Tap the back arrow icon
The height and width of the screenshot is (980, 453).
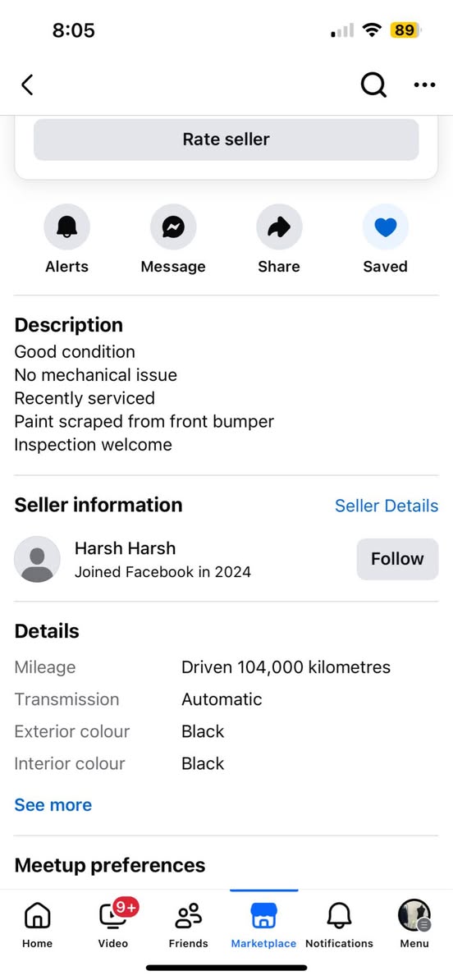tap(27, 85)
